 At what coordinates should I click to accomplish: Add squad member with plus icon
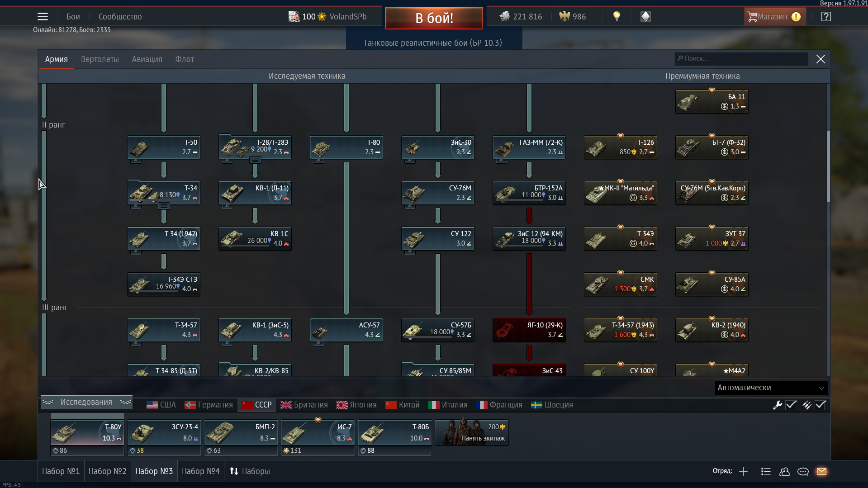click(743, 472)
